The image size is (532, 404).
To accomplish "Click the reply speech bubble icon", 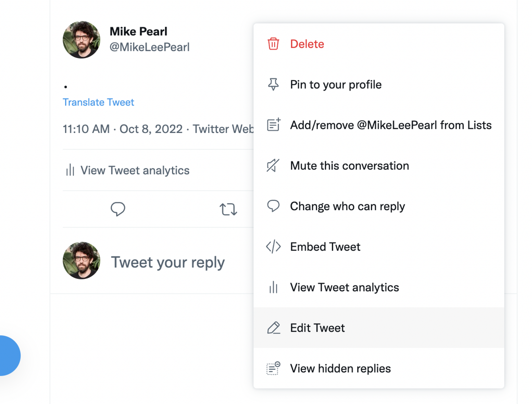I will 118,209.
